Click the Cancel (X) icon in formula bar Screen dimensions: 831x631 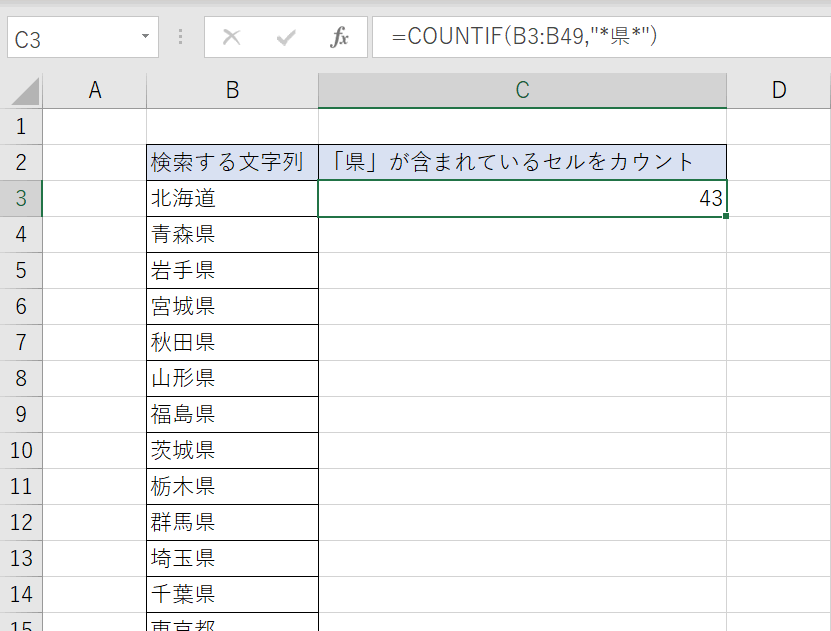[232, 38]
